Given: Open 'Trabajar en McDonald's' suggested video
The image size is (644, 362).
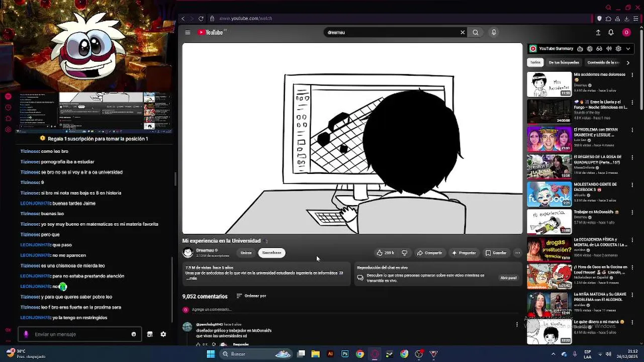Looking at the screenshot, I should click(x=549, y=222).
